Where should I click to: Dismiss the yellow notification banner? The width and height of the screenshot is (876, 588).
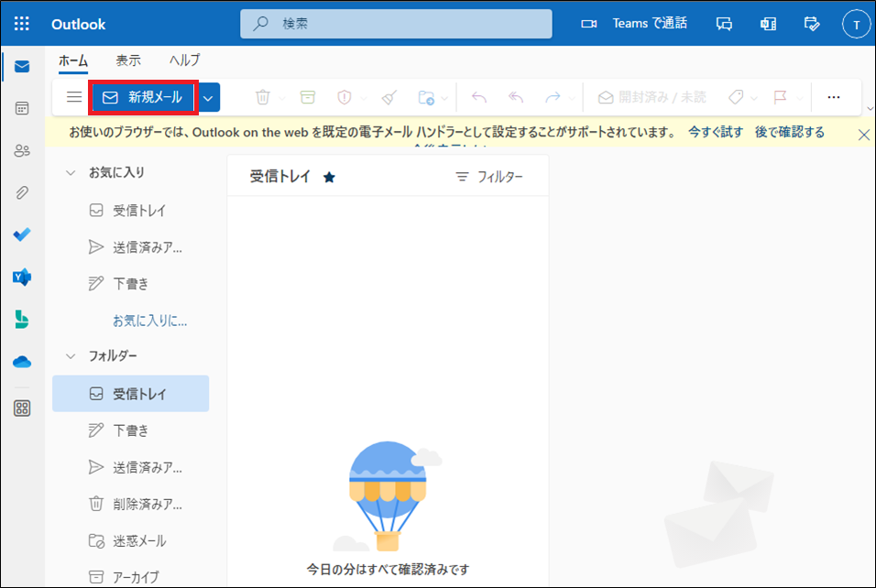864,135
